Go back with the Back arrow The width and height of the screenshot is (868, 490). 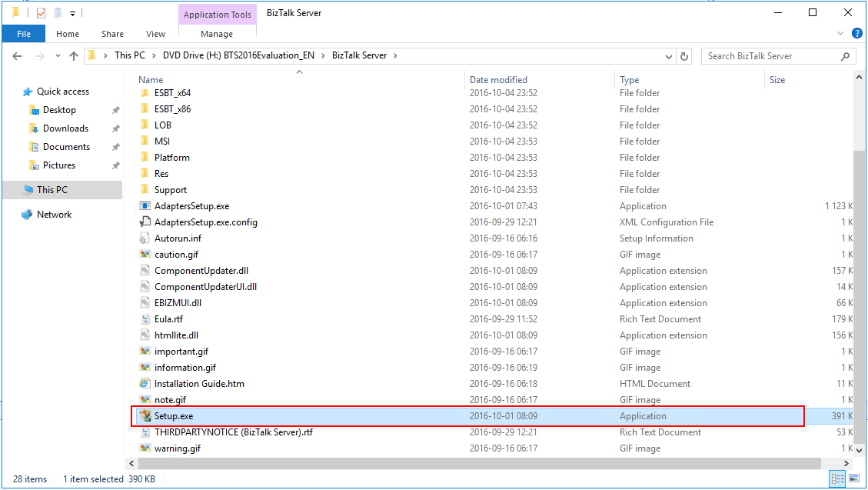click(x=17, y=56)
